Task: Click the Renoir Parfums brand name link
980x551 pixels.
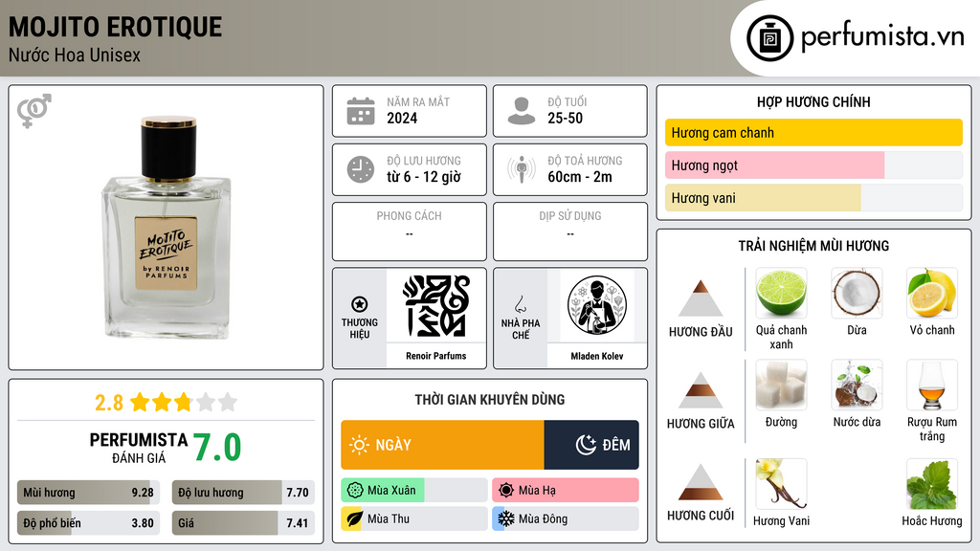Action: [x=436, y=356]
